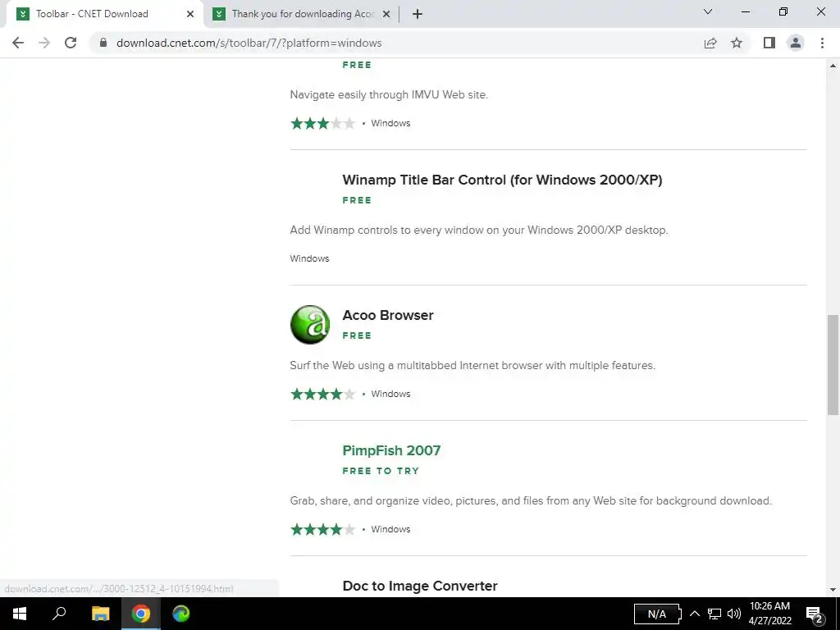Image resolution: width=840 pixels, height=630 pixels.
Task: Open the Chrome side panel
Action: point(769,43)
